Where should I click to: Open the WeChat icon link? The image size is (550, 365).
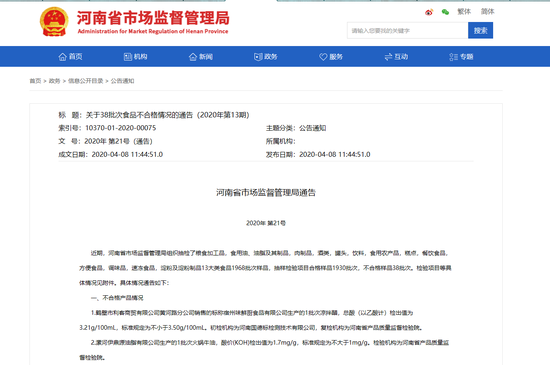tap(445, 12)
